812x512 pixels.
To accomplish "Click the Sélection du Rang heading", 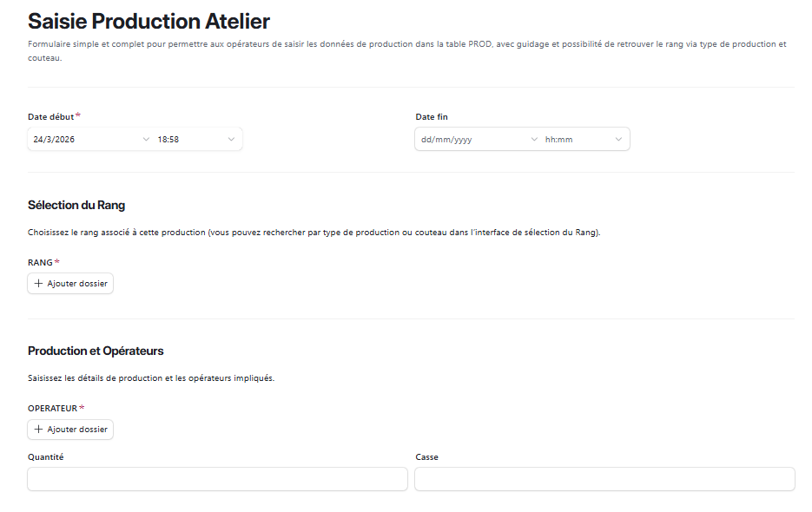I will click(76, 206).
